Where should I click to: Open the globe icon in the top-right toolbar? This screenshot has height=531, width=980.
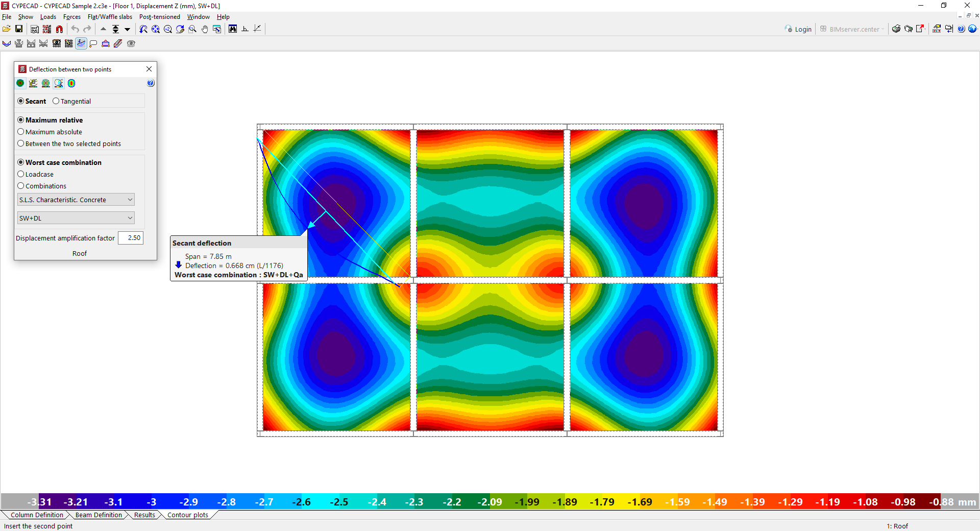[x=972, y=29]
